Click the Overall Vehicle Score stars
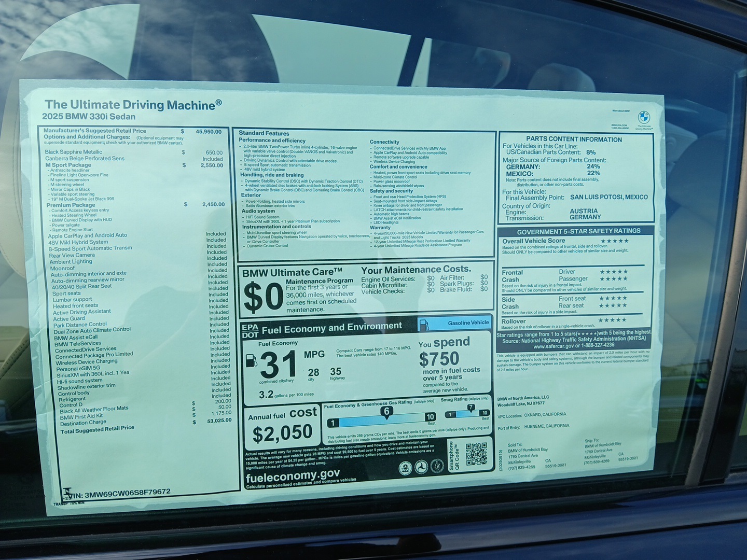 614,241
